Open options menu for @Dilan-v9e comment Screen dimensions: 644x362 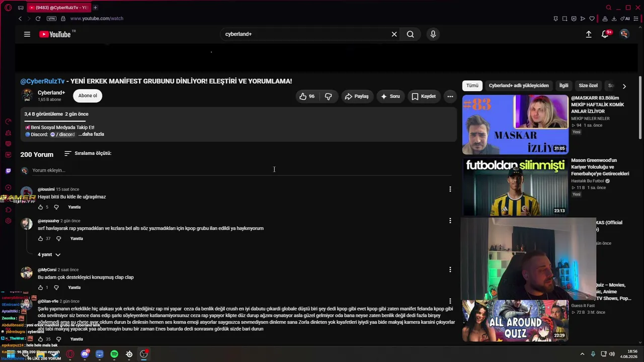450,301
